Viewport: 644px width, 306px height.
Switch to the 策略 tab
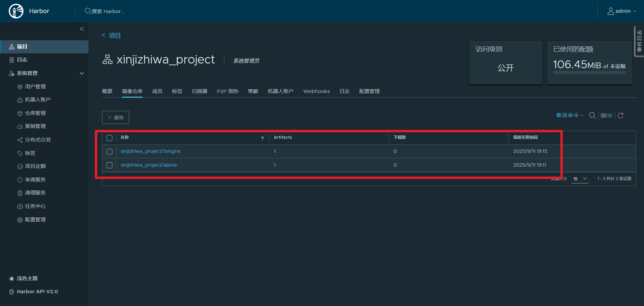click(x=253, y=91)
